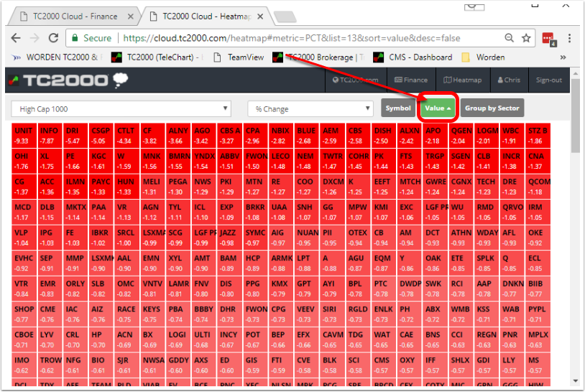Click the IMO -0.62 cell
The image size is (585, 392).
coord(24,365)
